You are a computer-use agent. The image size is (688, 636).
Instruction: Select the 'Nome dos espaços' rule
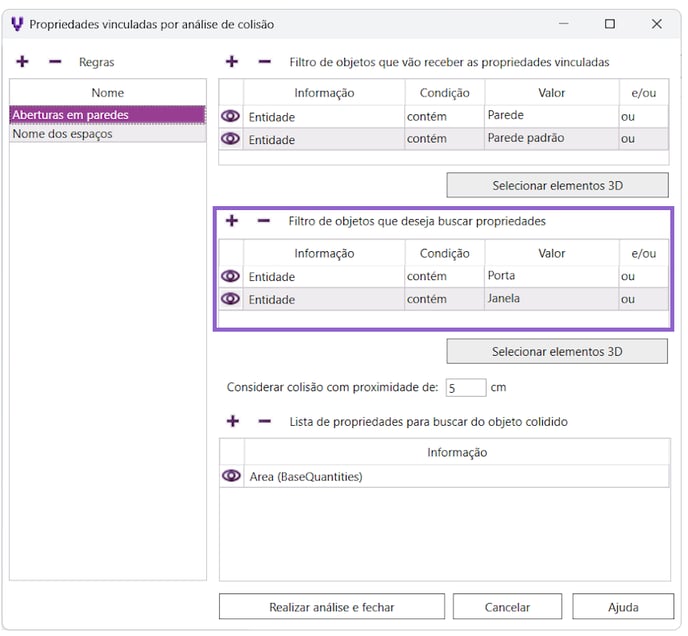point(107,134)
